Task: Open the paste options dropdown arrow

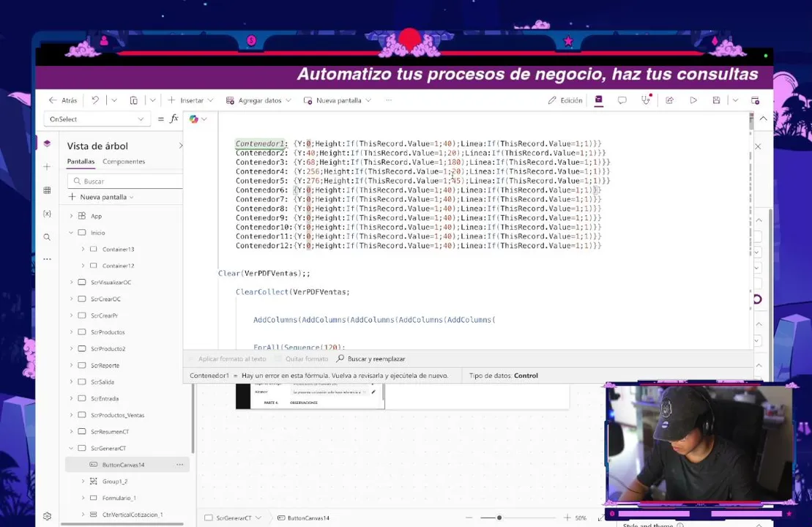Action: 153,100
